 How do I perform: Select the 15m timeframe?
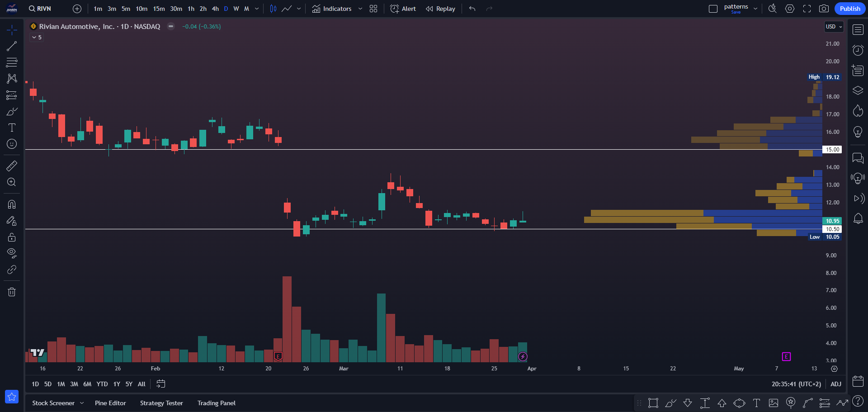point(159,9)
